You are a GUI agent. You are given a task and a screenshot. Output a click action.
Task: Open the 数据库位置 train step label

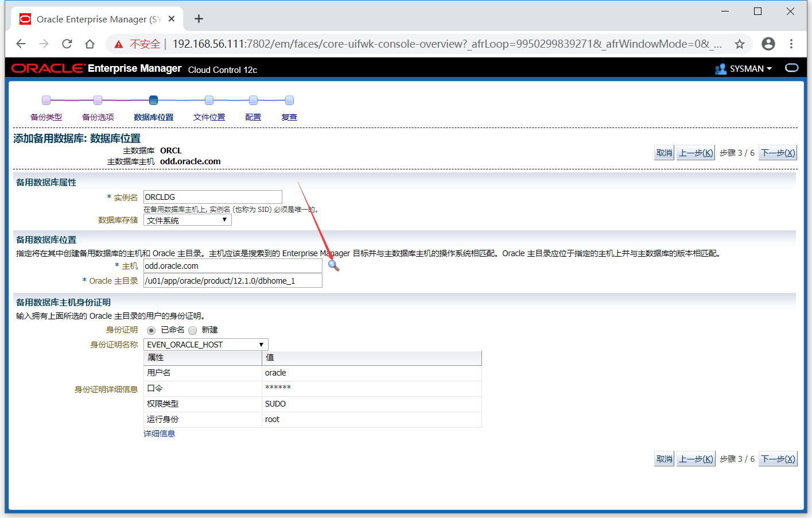click(153, 117)
